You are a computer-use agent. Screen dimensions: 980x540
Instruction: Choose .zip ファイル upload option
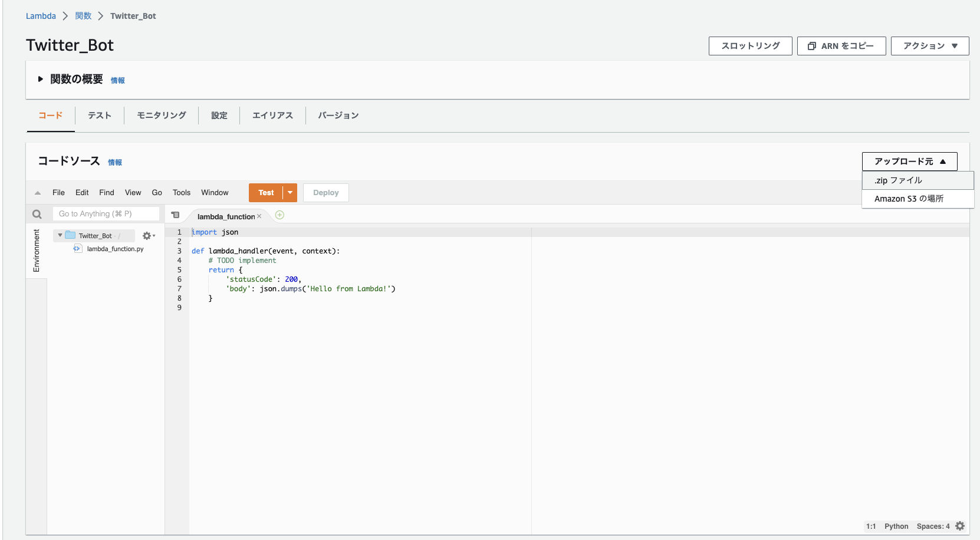coord(918,180)
